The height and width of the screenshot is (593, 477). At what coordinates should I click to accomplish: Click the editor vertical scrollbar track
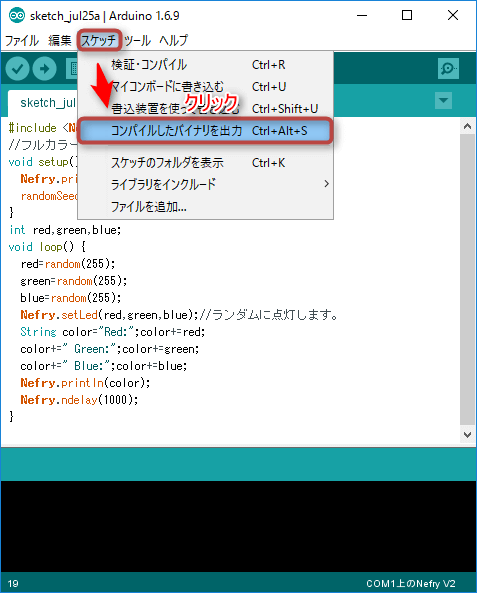[x=468, y=280]
